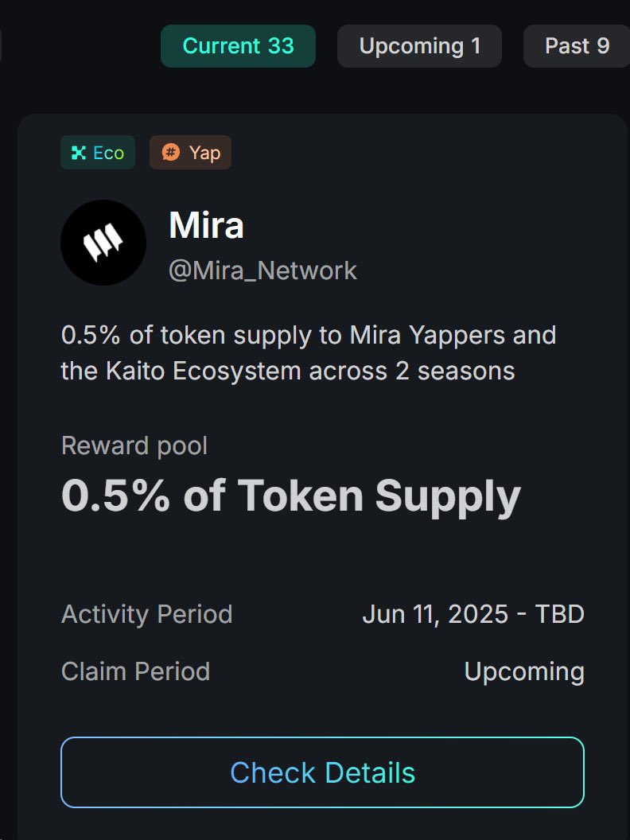The width and height of the screenshot is (630, 840).
Task: Click the Eco tag cross icon
Action: (79, 153)
